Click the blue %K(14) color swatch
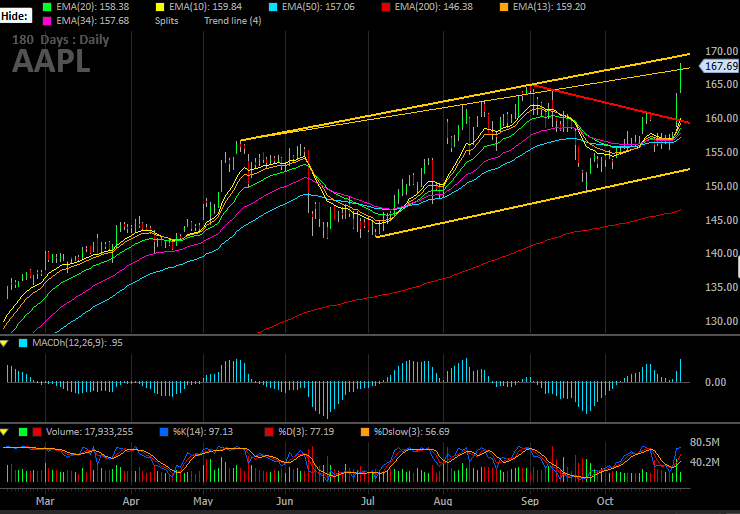The height and width of the screenshot is (514, 740). [164, 432]
